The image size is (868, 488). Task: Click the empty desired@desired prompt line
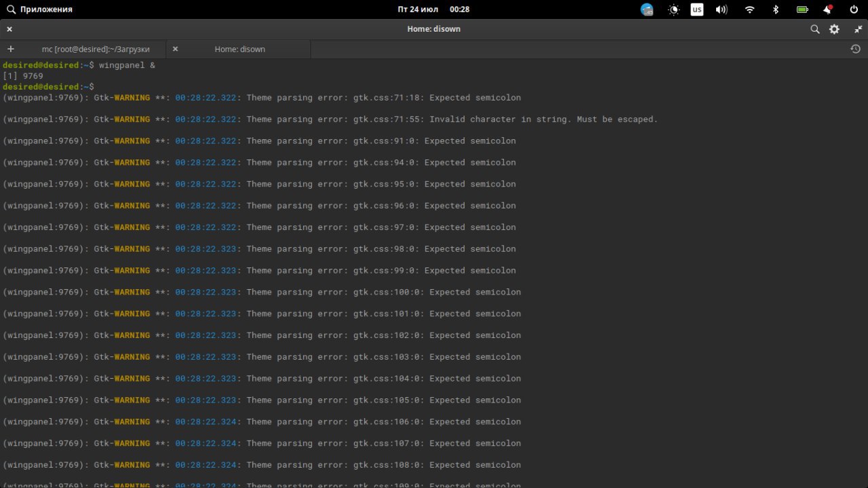coord(48,87)
